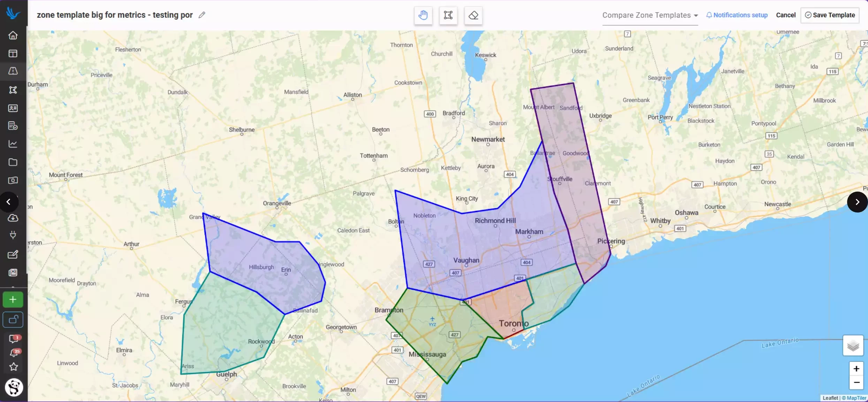This screenshot has height=402, width=868.
Task: Open the integrations plug icon
Action: [x=13, y=235]
